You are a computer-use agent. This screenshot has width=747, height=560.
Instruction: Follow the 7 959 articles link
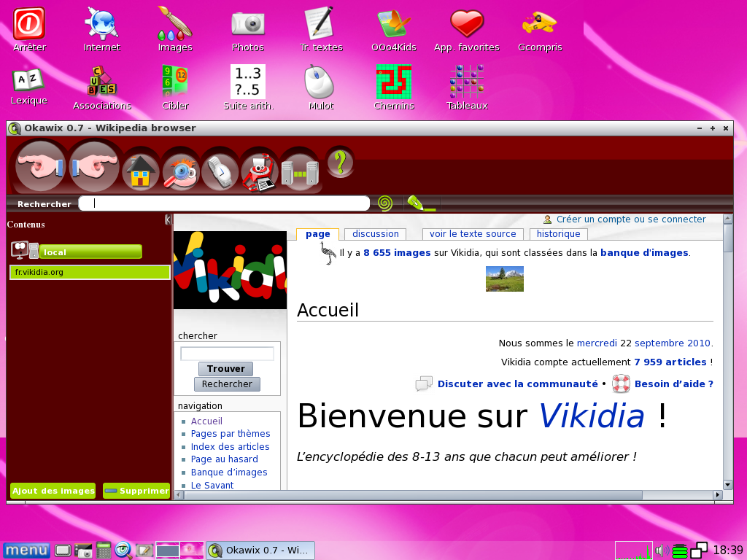pos(670,362)
